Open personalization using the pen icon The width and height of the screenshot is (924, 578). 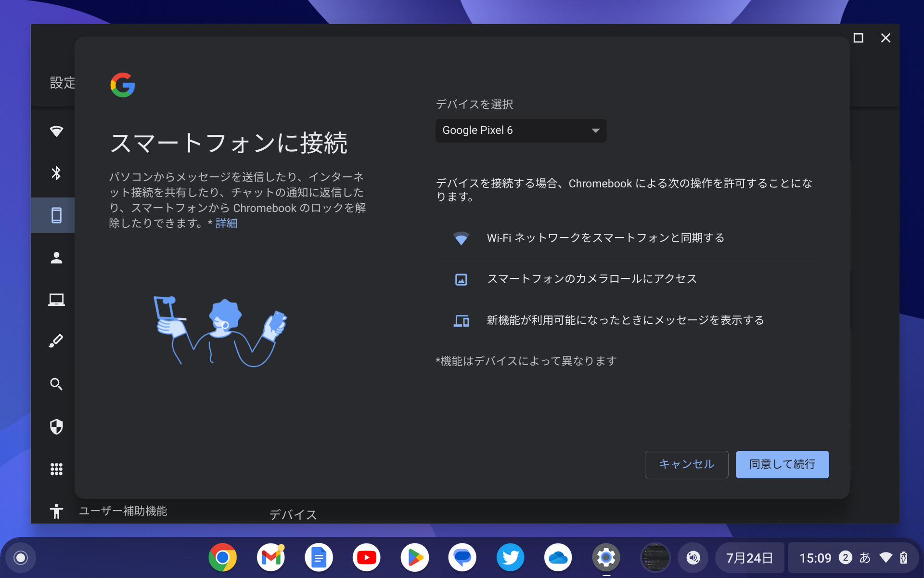pyautogui.click(x=57, y=341)
